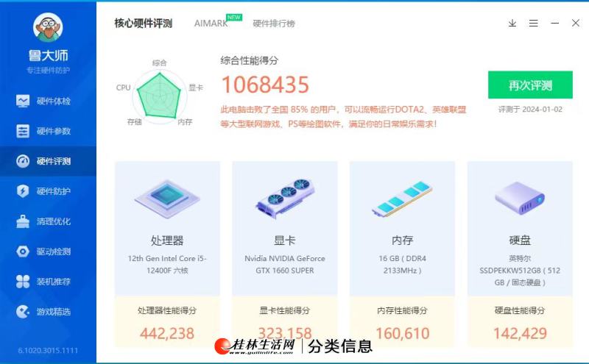Click the processor chip icon
589x364 pixels.
(x=167, y=198)
